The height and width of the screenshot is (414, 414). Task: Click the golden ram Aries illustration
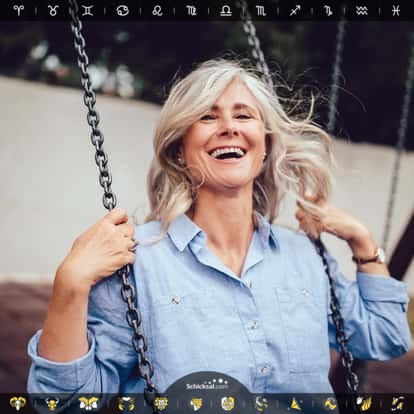pos(17,403)
